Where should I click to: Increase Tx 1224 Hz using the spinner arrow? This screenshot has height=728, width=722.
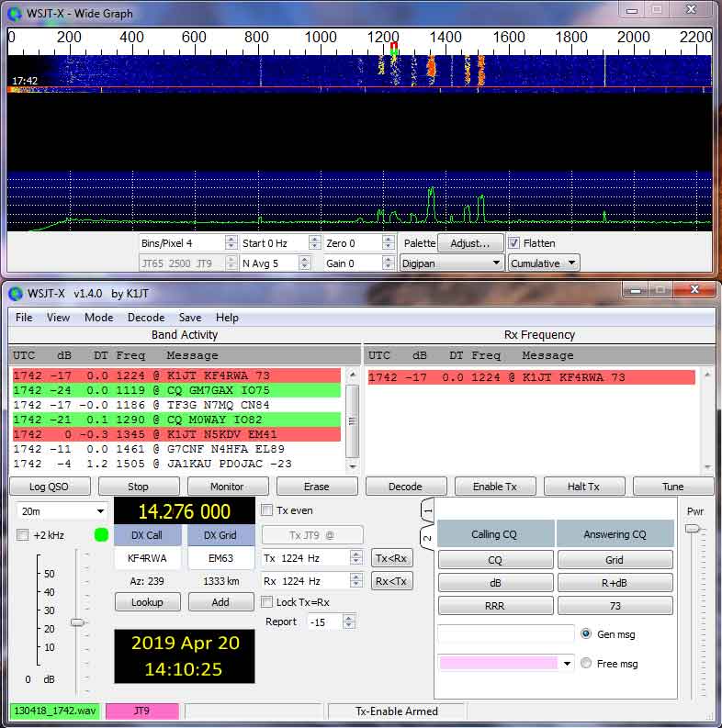pyautogui.click(x=355, y=554)
